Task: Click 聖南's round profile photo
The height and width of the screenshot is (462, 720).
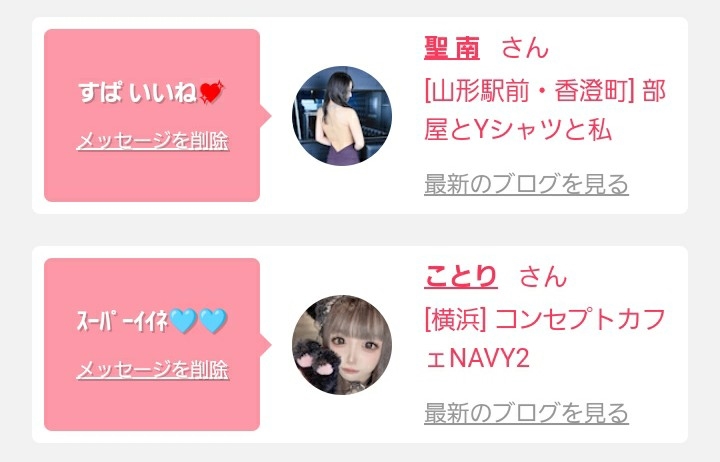Action: click(342, 116)
